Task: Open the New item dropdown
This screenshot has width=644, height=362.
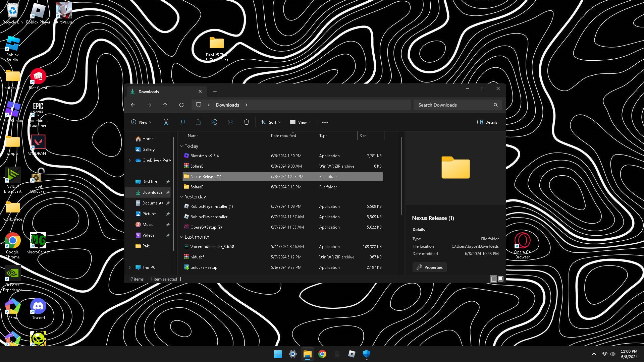Action: [x=141, y=122]
